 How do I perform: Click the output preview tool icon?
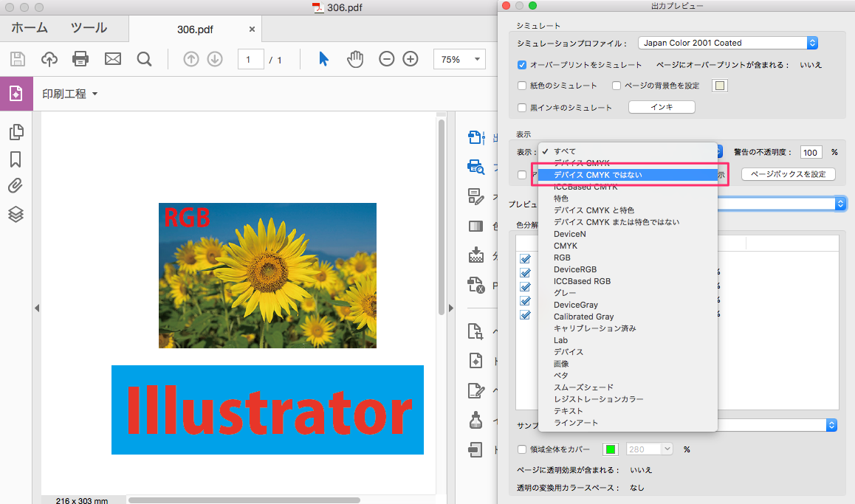(x=476, y=138)
